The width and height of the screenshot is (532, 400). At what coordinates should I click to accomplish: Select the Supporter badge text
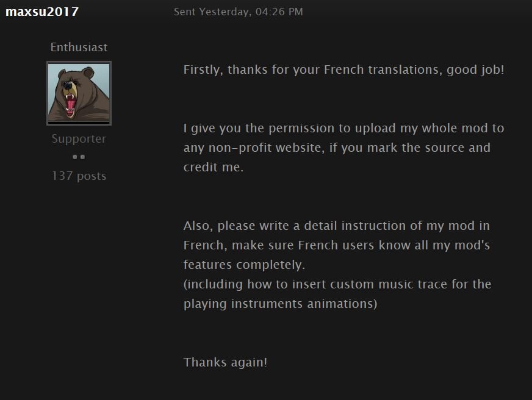[x=79, y=139]
